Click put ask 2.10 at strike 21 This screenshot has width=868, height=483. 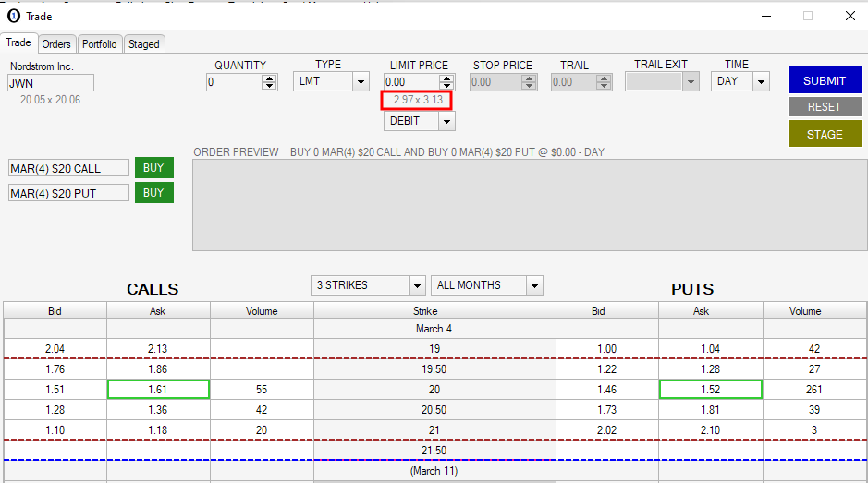(x=710, y=429)
